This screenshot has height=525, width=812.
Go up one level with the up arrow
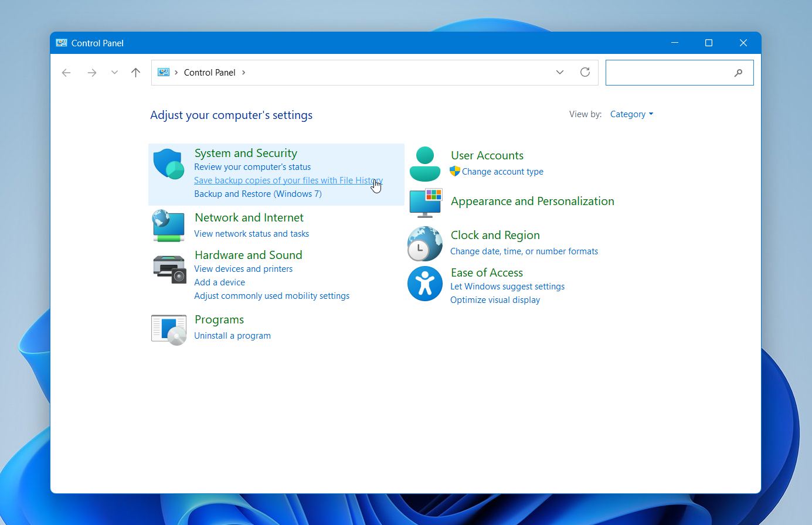point(136,73)
